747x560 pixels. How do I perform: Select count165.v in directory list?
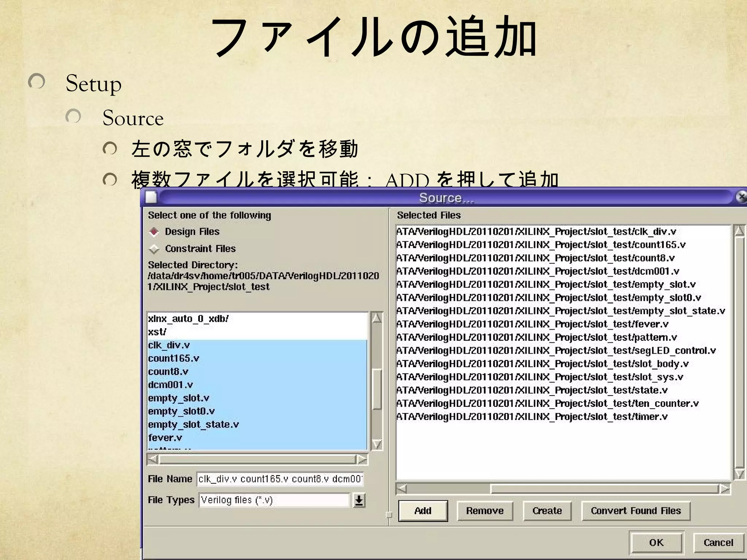pyautogui.click(x=258, y=358)
